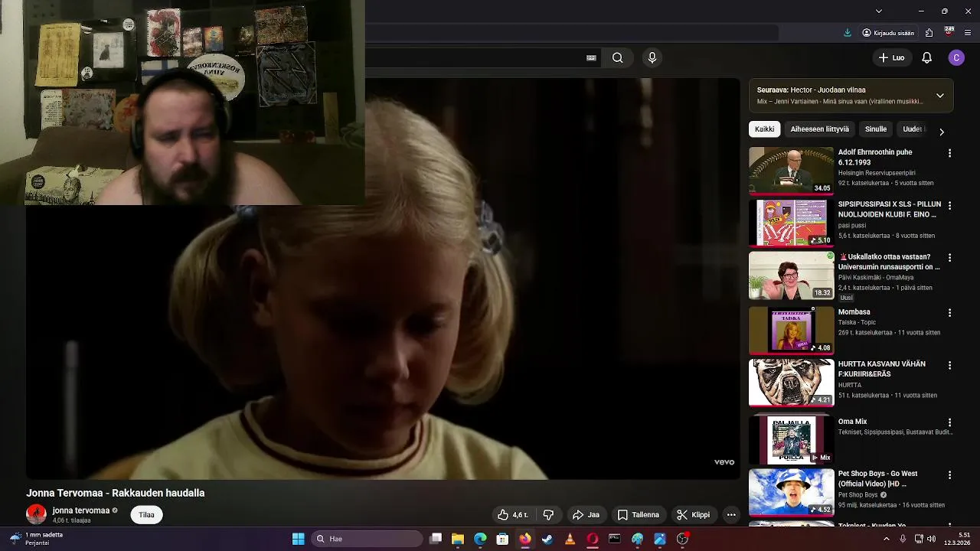Open jonna tervomaa channel avatar
Viewport: 980px width, 551px height.
point(36,514)
